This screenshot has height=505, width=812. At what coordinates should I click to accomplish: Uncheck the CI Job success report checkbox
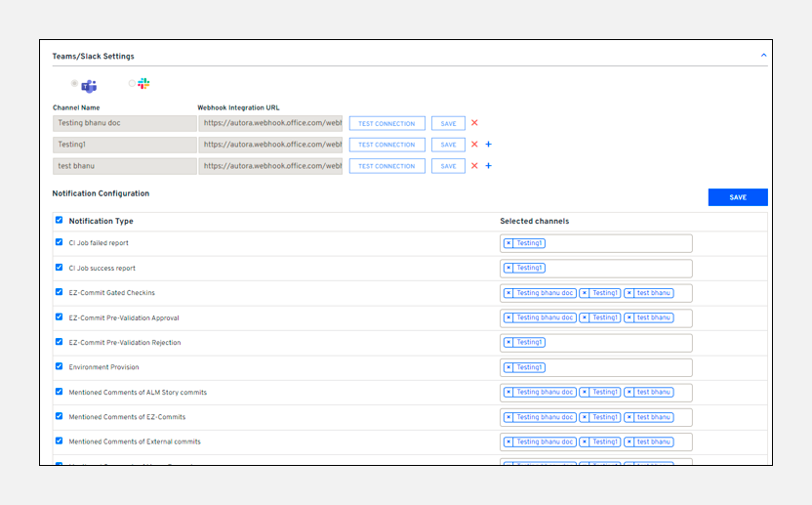tap(60, 267)
